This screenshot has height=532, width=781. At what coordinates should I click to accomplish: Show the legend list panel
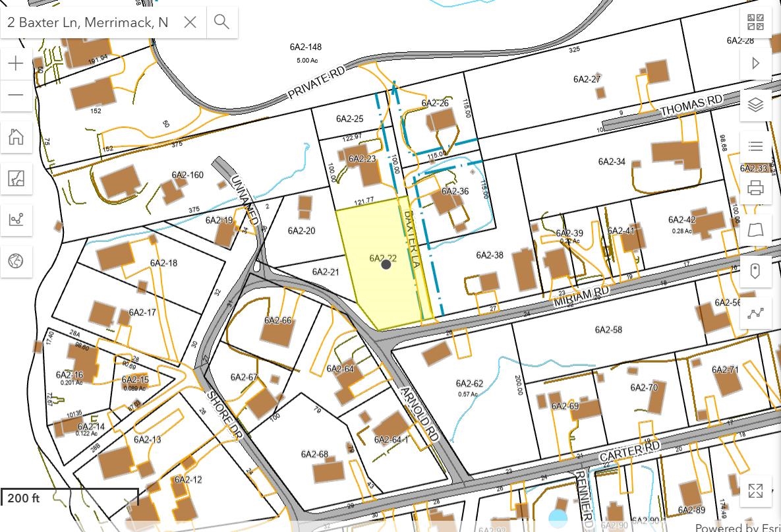pyautogui.click(x=755, y=146)
